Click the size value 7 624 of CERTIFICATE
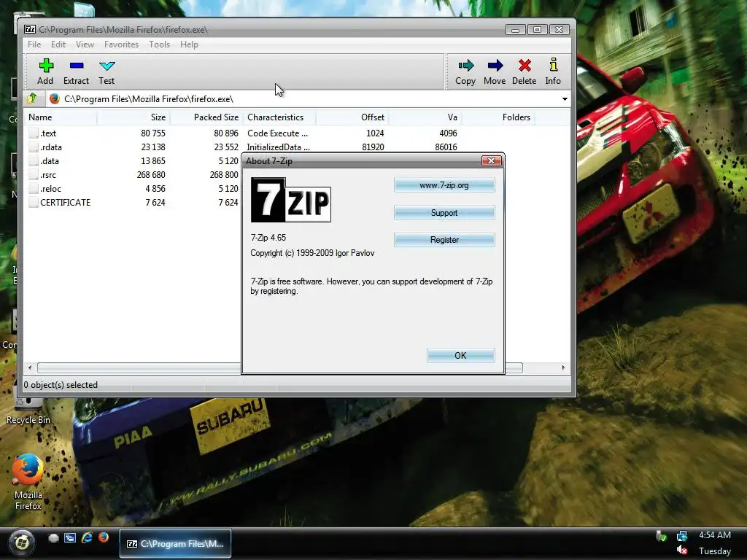 coord(155,203)
